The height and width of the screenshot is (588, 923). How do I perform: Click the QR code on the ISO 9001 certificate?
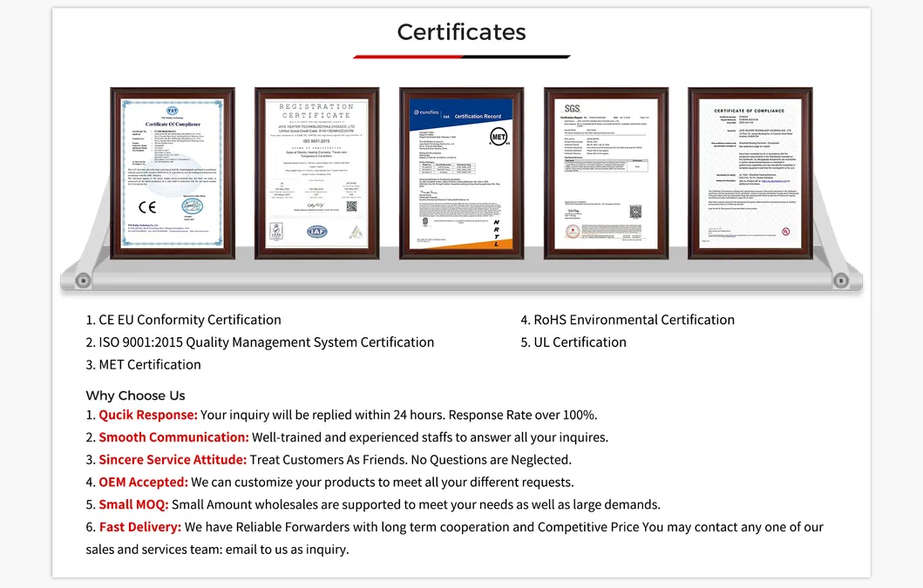pos(351,206)
